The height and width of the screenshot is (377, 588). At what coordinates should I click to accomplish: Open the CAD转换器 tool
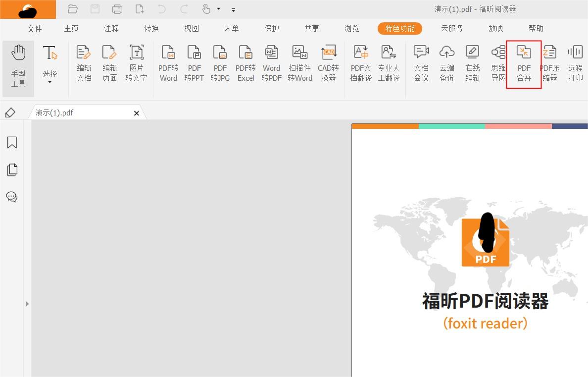pyautogui.click(x=329, y=63)
